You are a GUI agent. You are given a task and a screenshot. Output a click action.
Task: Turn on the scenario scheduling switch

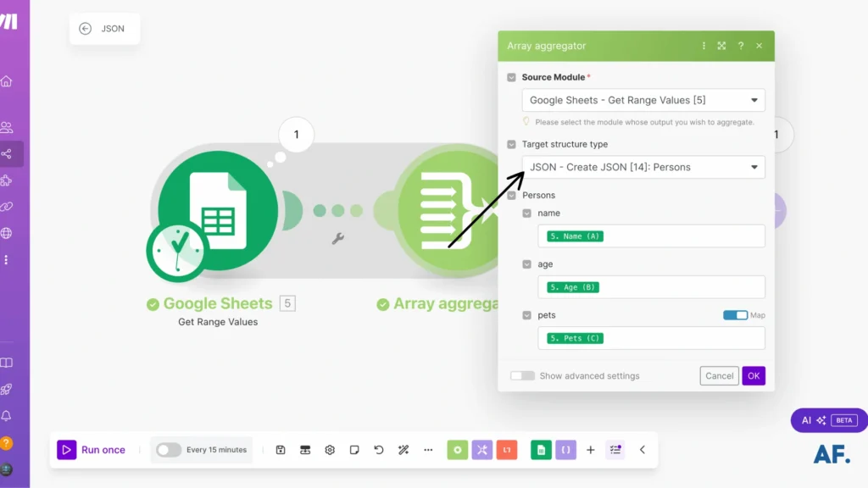169,450
